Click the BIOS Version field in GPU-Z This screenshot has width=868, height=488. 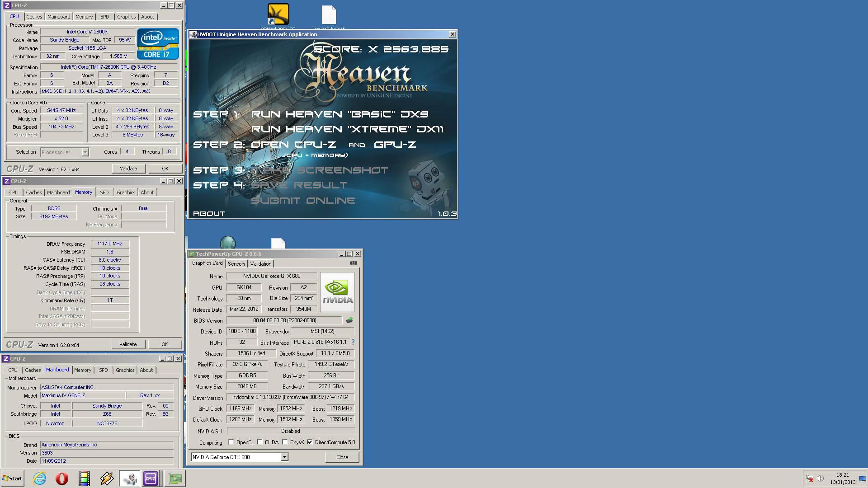(284, 320)
